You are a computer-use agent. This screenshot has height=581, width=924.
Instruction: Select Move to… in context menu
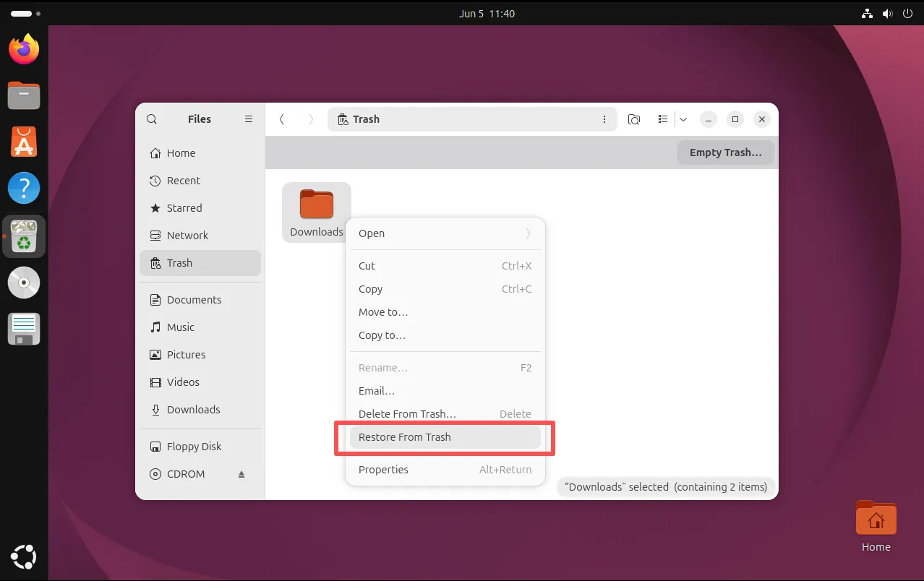click(x=445, y=312)
